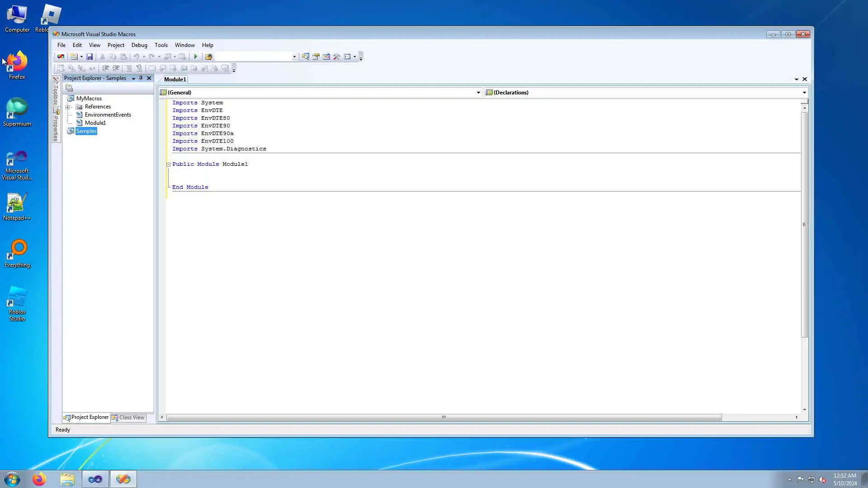Click the Properties Window toolbar icon
868x488 pixels.
tap(316, 56)
